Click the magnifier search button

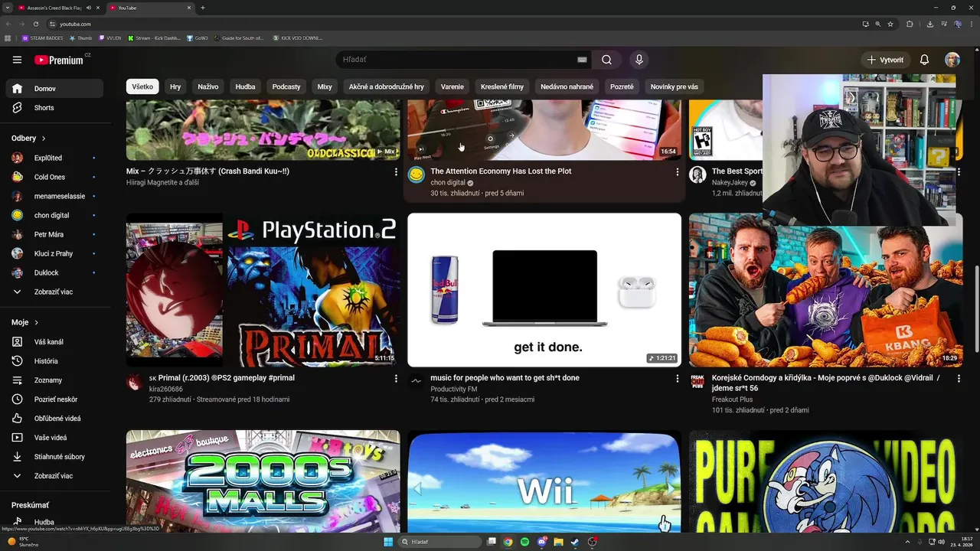[606, 60]
